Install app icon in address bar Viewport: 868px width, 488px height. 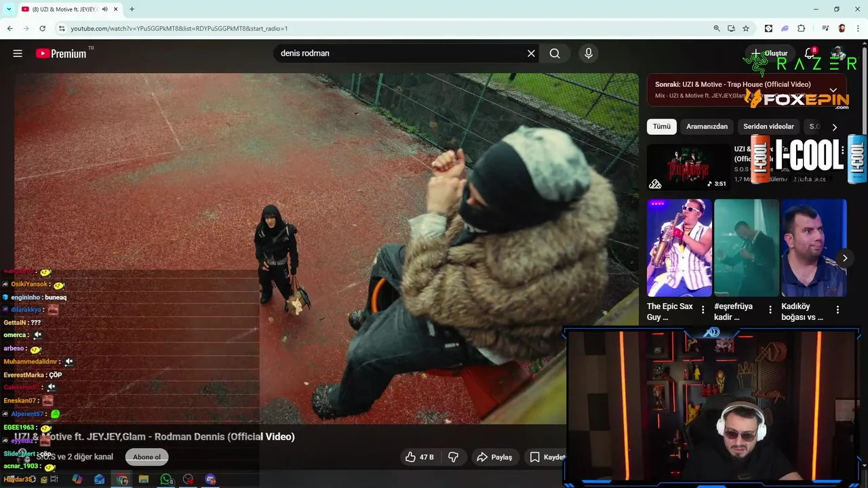pyautogui.click(x=731, y=28)
